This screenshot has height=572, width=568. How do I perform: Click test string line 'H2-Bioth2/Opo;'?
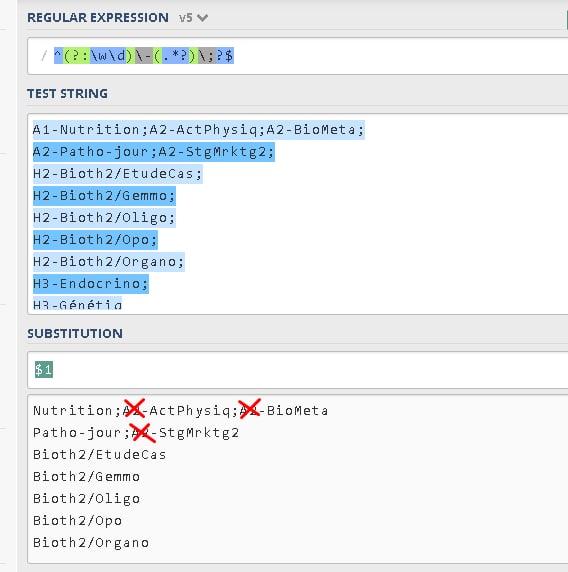pos(95,240)
